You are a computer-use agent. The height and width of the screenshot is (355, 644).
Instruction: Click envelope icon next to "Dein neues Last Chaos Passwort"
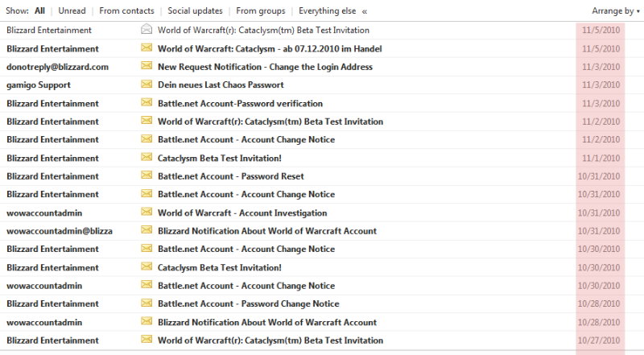point(147,85)
